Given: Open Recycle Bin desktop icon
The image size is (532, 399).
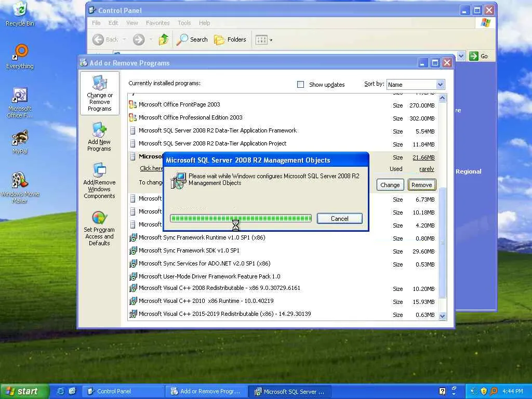Looking at the screenshot, I should coord(20,14).
